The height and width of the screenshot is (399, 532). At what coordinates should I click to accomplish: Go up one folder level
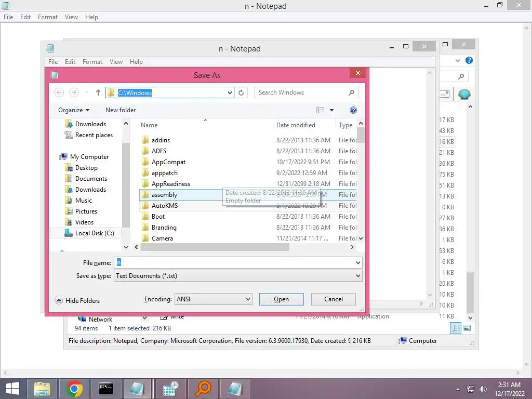[98, 92]
